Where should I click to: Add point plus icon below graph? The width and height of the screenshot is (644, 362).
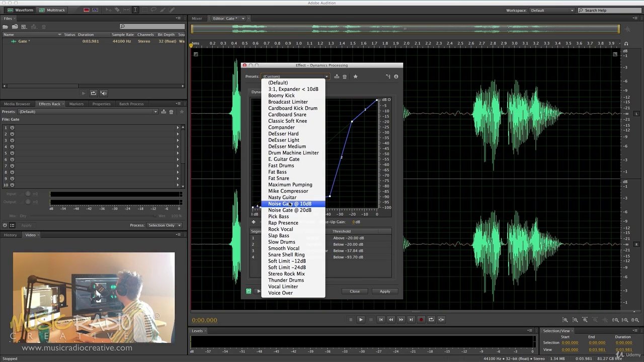coord(254,222)
